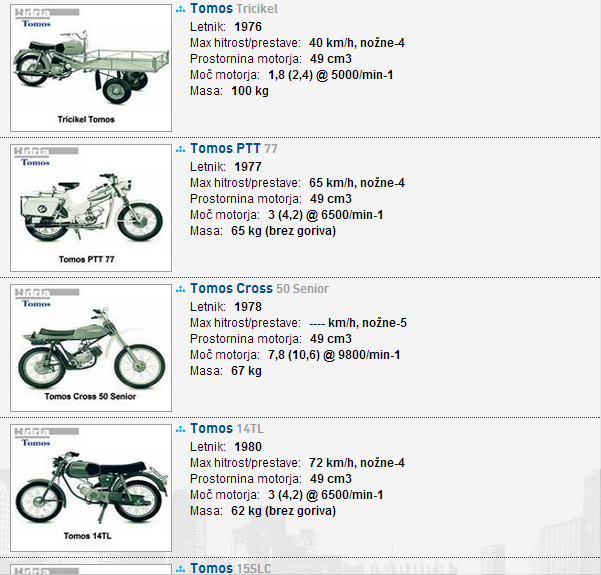This screenshot has height=575, width=601.
Task: Click the bullet icon beside Tomos Cross 50 Senior
Action: (181, 289)
